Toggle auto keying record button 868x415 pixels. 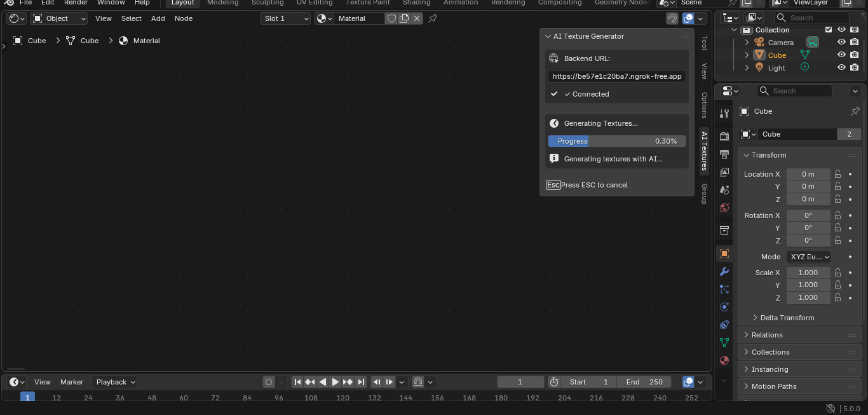269,382
